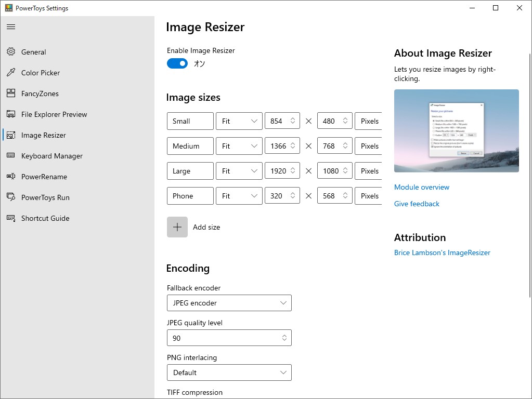Screen dimensions: 532x399
Task: Go to General settings page
Action: 77,52
